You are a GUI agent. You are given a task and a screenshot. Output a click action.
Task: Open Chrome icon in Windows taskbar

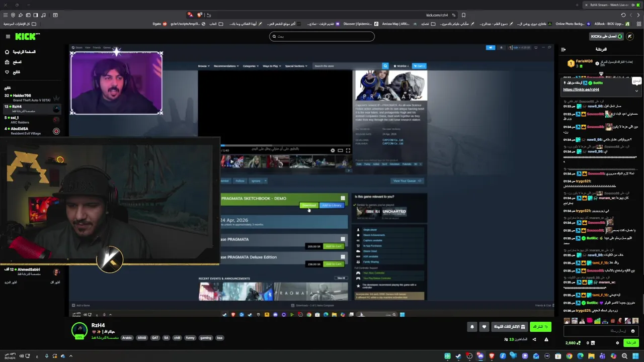(569, 356)
